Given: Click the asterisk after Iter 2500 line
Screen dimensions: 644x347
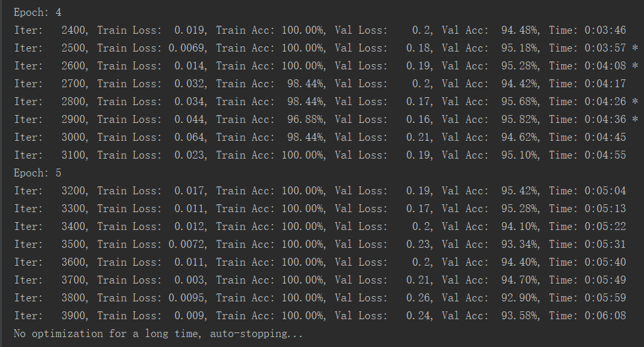Looking at the screenshot, I should coord(635,48).
